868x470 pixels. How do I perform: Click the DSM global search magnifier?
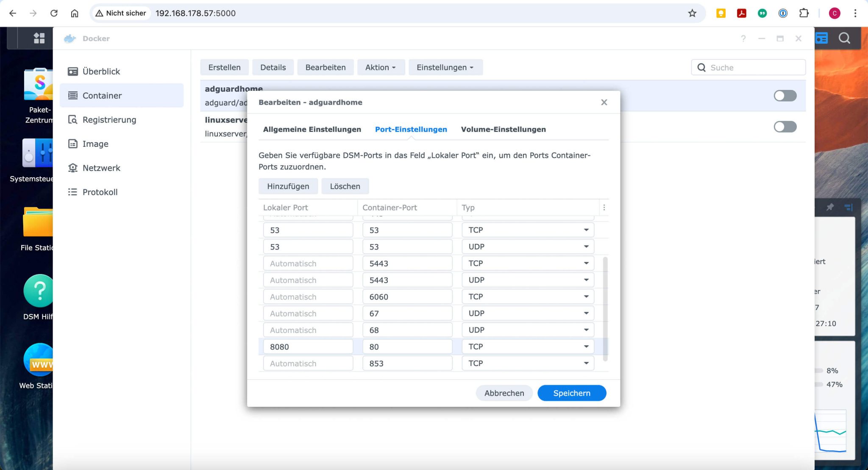pos(843,38)
